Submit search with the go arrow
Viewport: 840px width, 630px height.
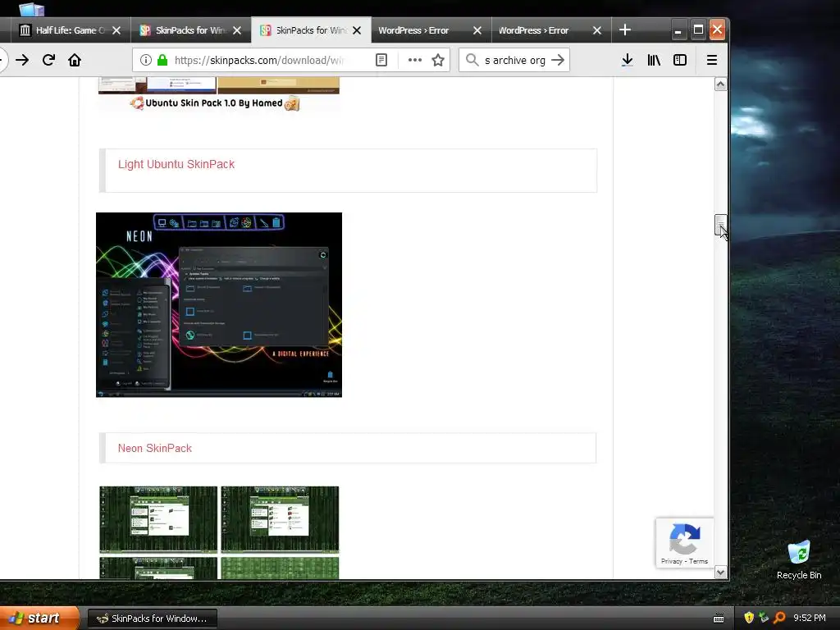point(558,60)
